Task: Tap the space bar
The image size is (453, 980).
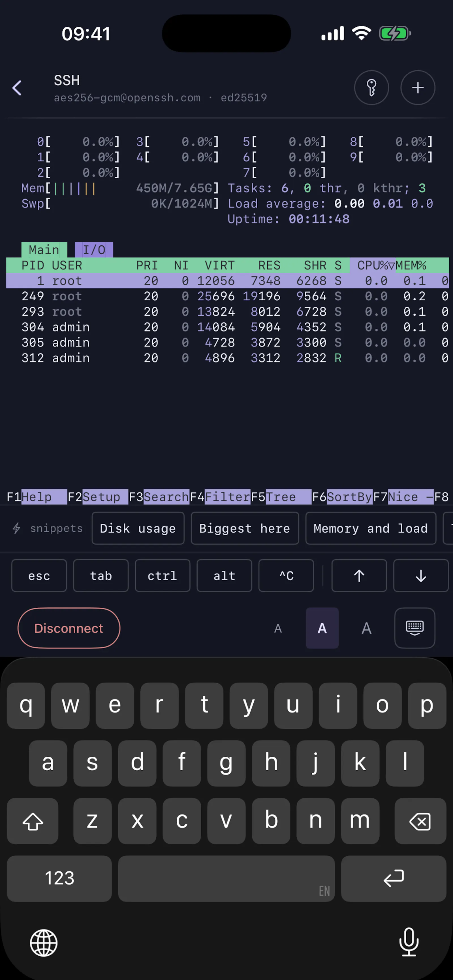Action: click(x=226, y=878)
